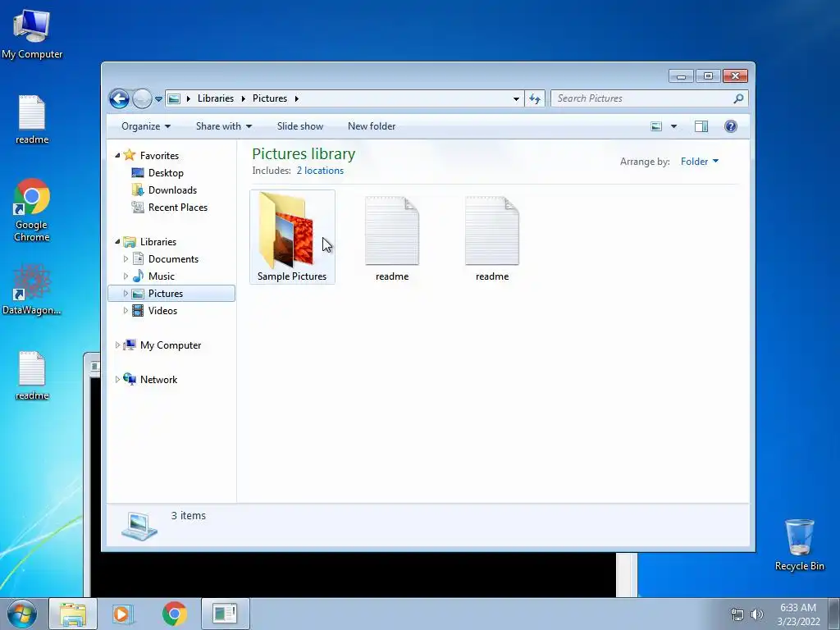Select My Computer in navigation pane
840x630 pixels.
[x=171, y=345]
